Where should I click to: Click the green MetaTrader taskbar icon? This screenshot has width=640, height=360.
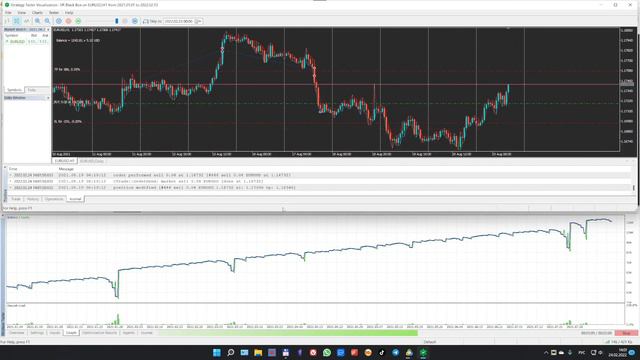click(x=423, y=352)
